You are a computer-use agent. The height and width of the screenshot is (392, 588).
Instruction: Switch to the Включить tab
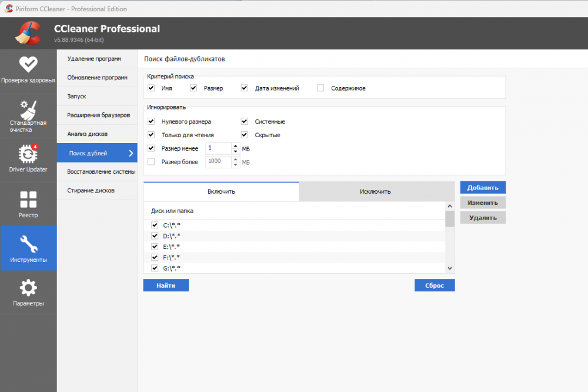click(221, 191)
